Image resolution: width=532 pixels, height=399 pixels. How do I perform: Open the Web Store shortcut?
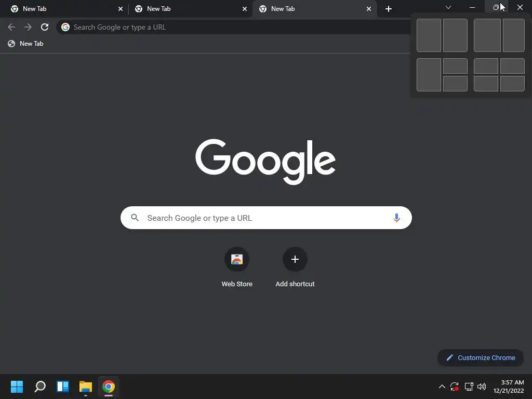pyautogui.click(x=237, y=268)
